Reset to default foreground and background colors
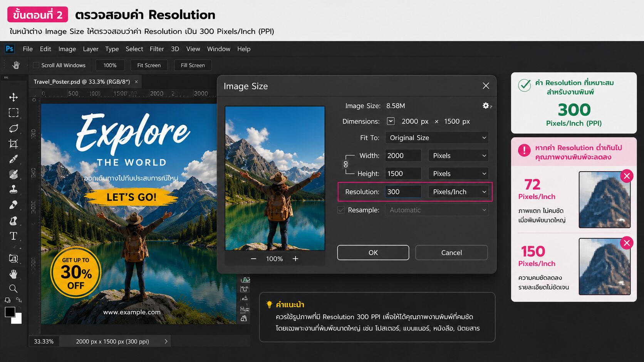This screenshot has height=362, width=644. point(7,300)
